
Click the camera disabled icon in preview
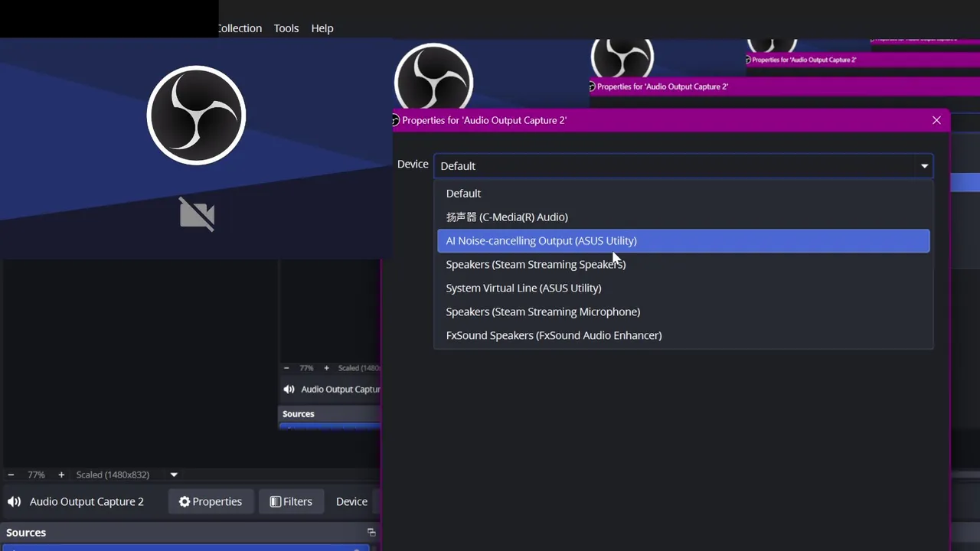(x=197, y=214)
